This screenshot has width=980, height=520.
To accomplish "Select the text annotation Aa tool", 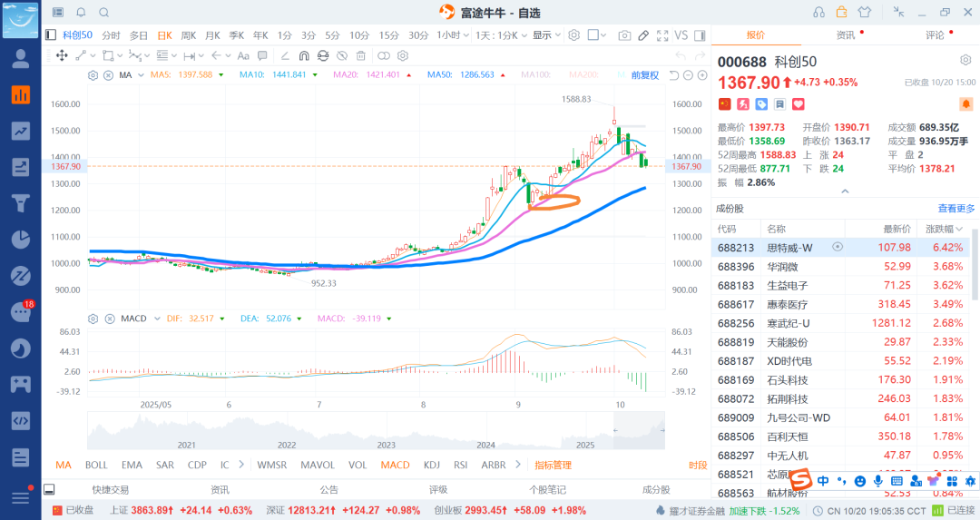I will [x=244, y=55].
